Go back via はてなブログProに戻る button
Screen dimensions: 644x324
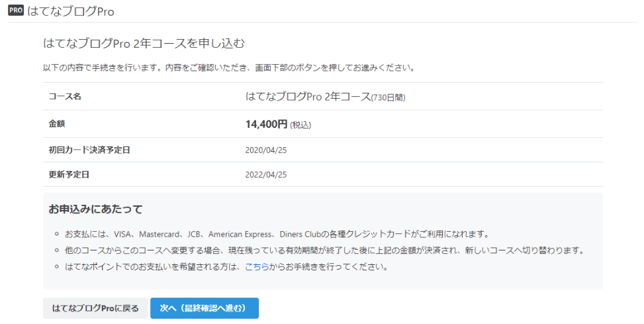click(x=95, y=308)
